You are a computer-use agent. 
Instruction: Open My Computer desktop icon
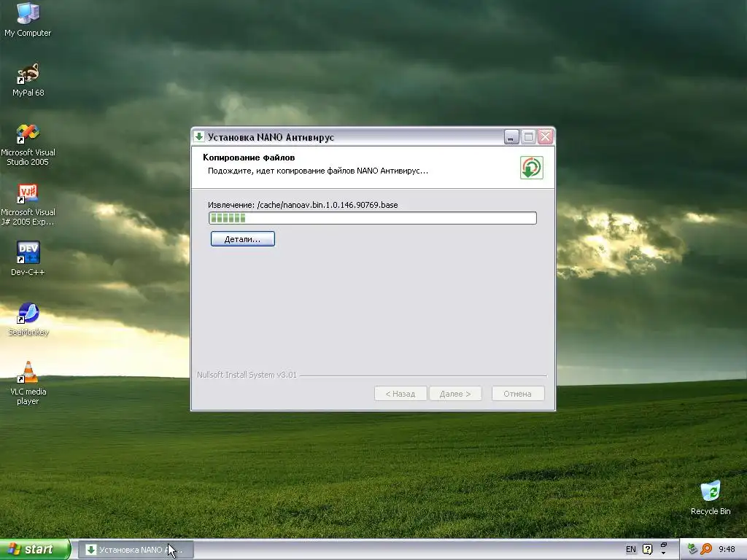click(x=28, y=20)
